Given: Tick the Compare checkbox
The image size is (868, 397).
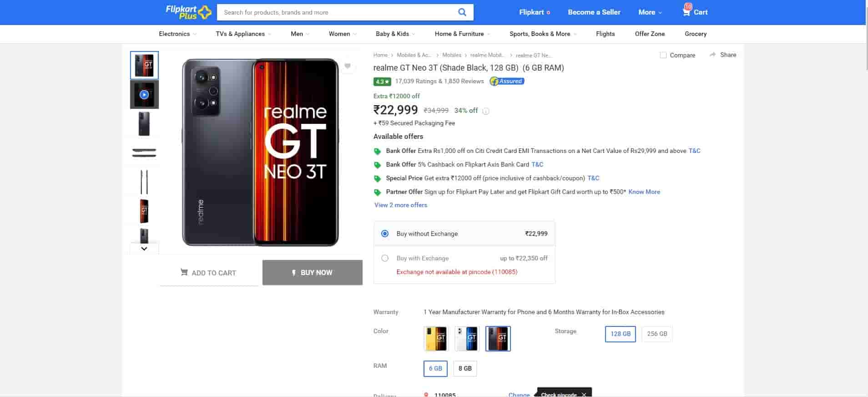Looking at the screenshot, I should coord(663,55).
